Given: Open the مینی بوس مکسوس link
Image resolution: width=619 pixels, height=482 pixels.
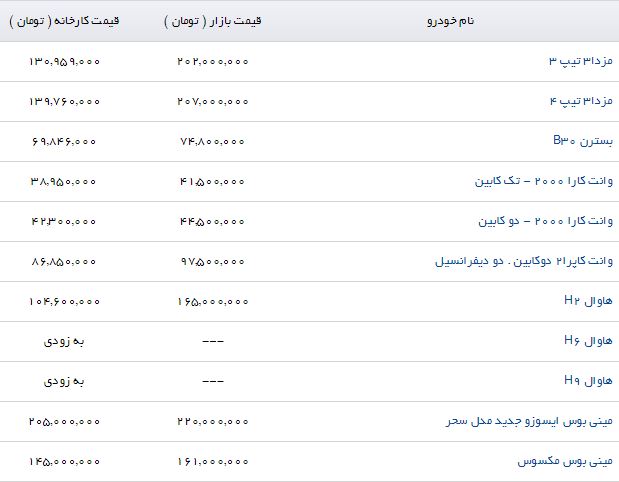Looking at the screenshot, I should pos(565,461).
